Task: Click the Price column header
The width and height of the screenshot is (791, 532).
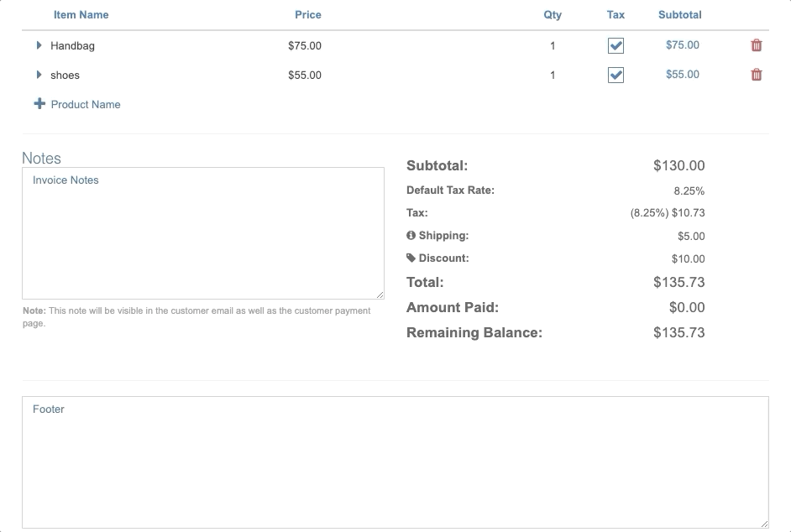Action: (x=307, y=14)
